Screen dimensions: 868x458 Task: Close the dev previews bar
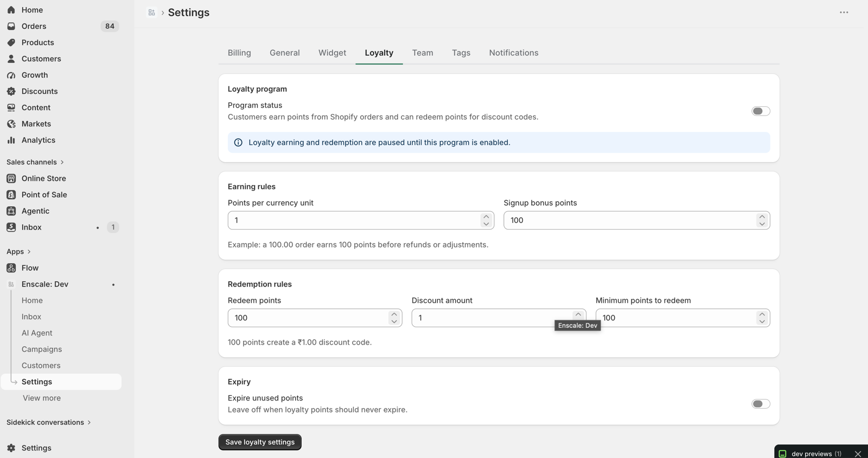pyautogui.click(x=858, y=454)
